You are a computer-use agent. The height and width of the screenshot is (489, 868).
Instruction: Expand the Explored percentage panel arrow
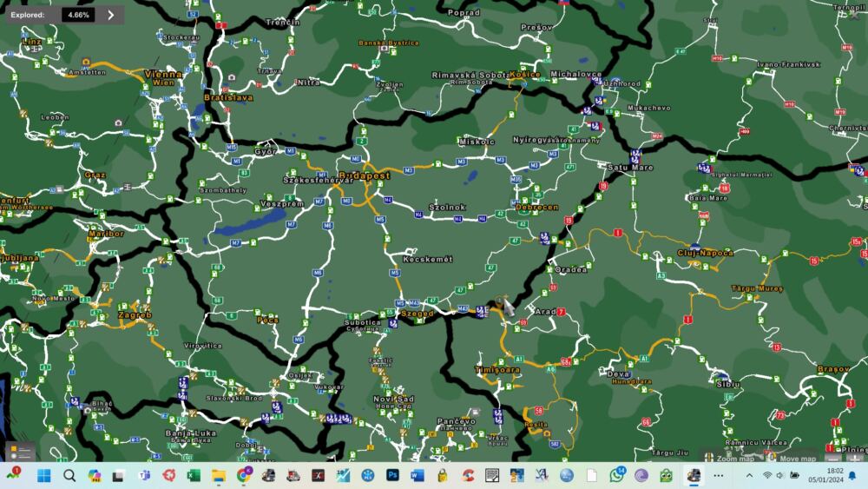pos(111,15)
